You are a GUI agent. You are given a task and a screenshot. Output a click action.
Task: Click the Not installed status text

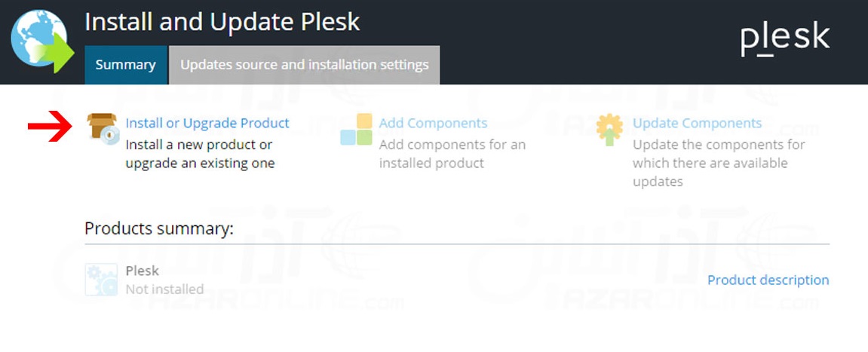164,289
